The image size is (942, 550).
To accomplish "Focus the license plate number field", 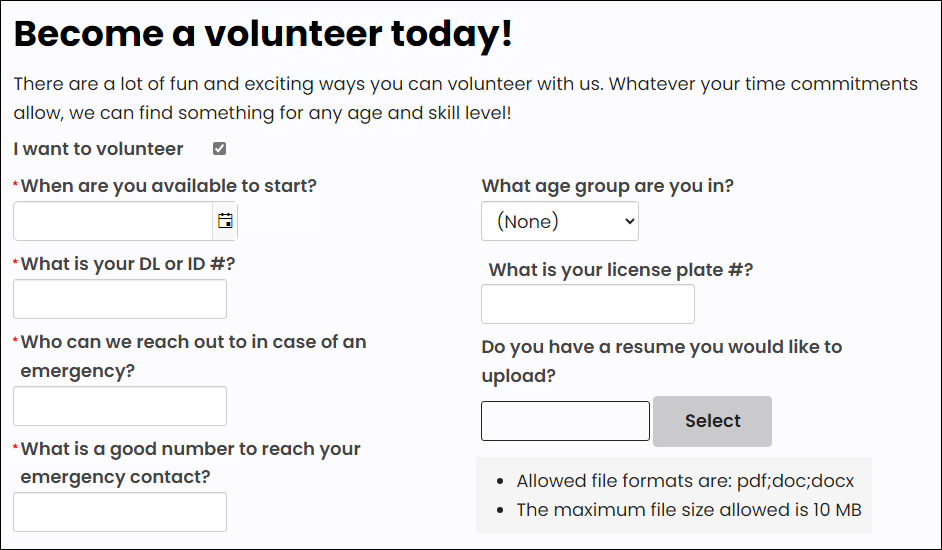I will coord(588,304).
